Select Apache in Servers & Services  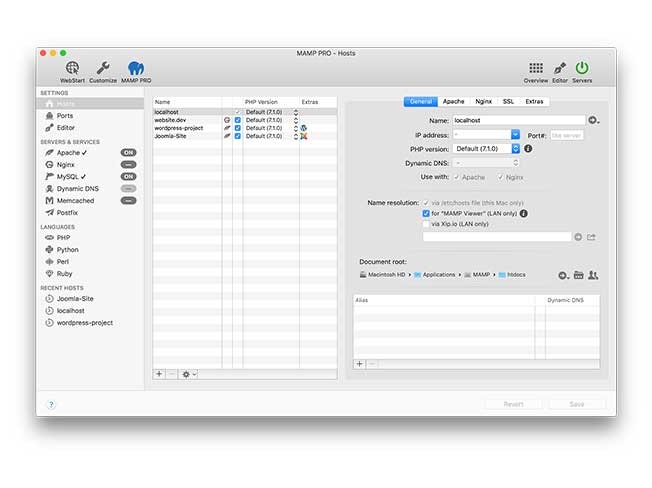[x=66, y=153]
